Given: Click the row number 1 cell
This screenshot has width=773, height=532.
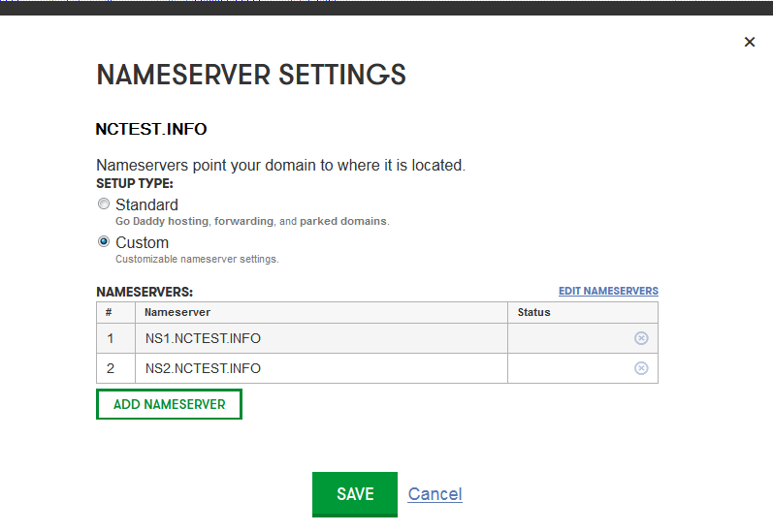Looking at the screenshot, I should coord(115,338).
